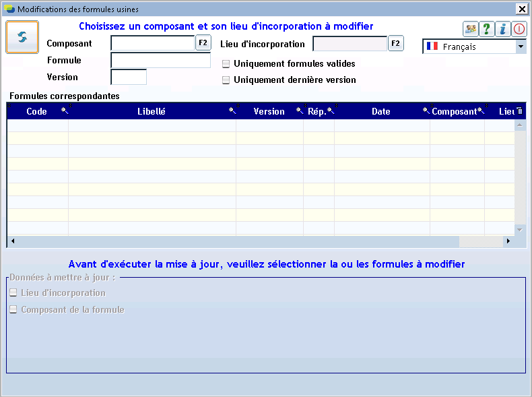Click the red power quit icon
The height and width of the screenshot is (397, 532).
click(519, 29)
